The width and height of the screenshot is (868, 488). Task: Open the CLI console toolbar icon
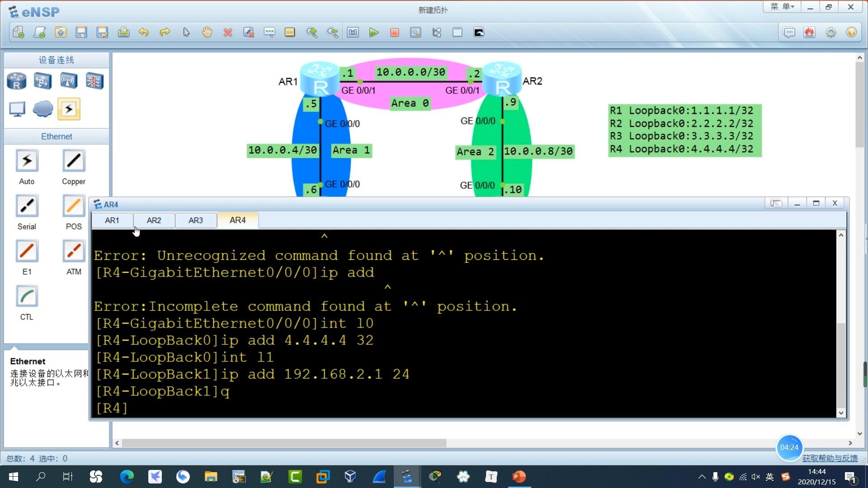point(479,33)
